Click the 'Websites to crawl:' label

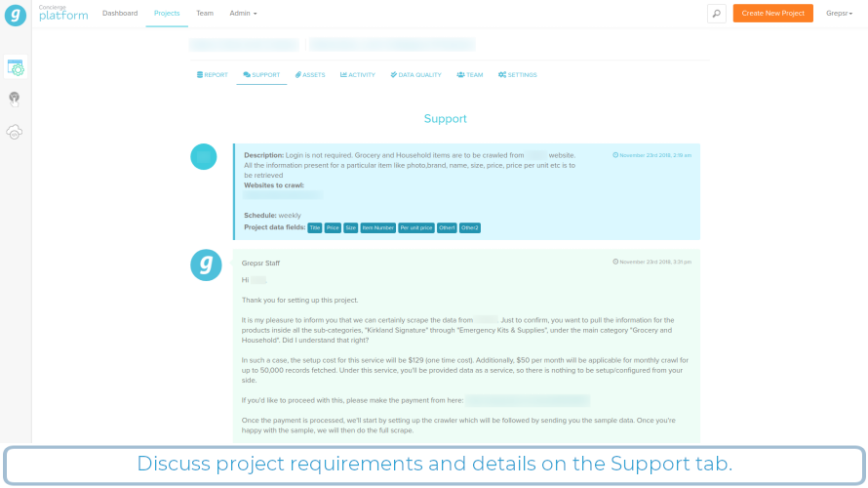(273, 185)
